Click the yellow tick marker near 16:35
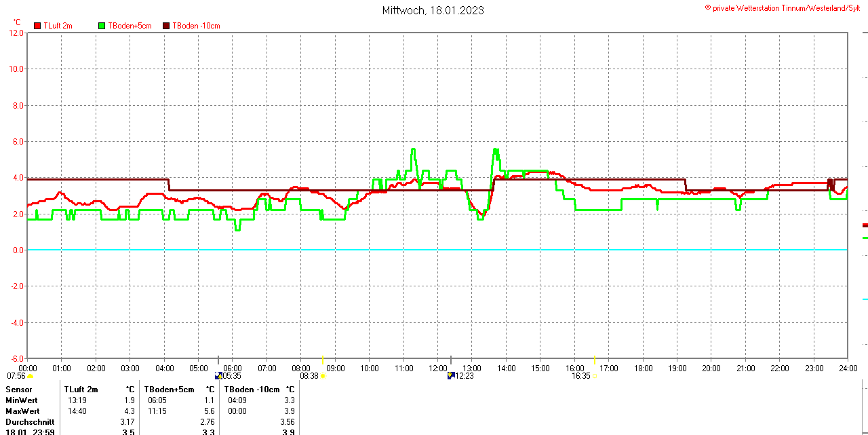This screenshot has height=435, width=868. click(595, 360)
